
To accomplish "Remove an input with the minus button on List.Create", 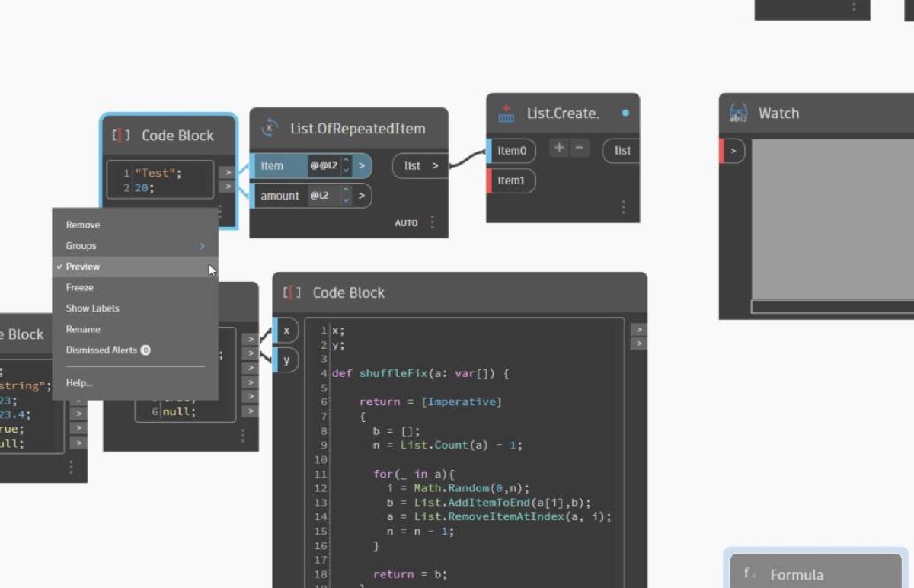I will click(580, 148).
